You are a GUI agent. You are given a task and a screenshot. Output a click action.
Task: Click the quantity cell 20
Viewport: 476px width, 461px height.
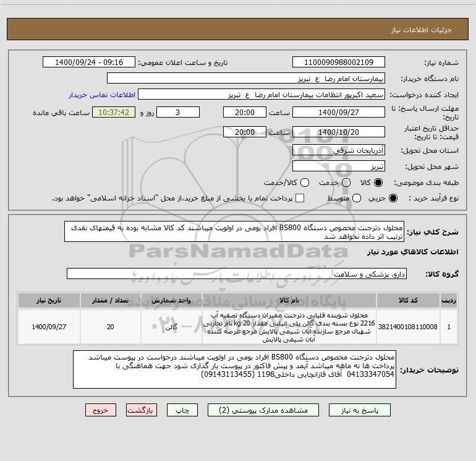coord(110,327)
